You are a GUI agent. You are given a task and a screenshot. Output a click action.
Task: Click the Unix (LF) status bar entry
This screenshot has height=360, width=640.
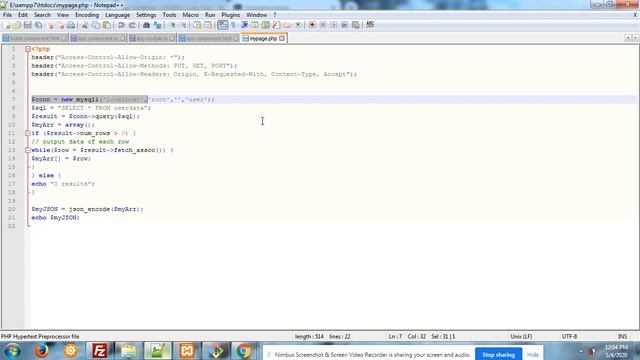point(521,337)
